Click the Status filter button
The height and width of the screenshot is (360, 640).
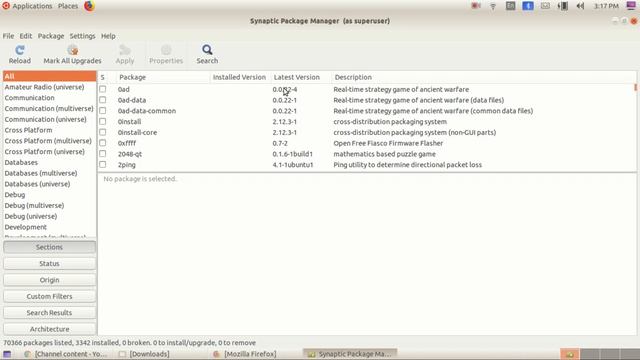click(49, 263)
